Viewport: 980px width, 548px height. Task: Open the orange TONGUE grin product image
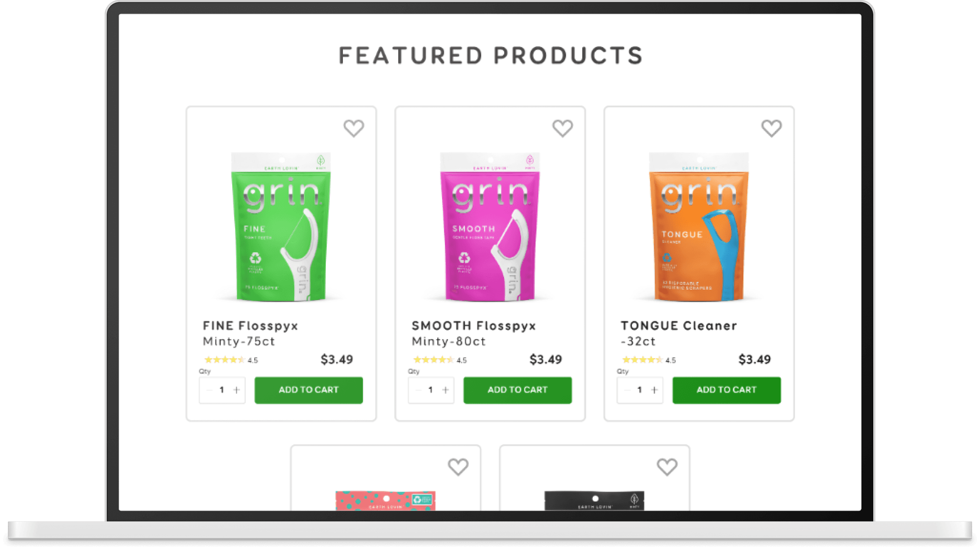[699, 227]
